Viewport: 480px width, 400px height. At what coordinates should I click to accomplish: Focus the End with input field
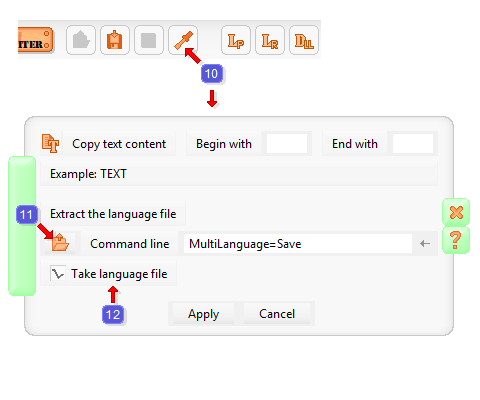413,144
